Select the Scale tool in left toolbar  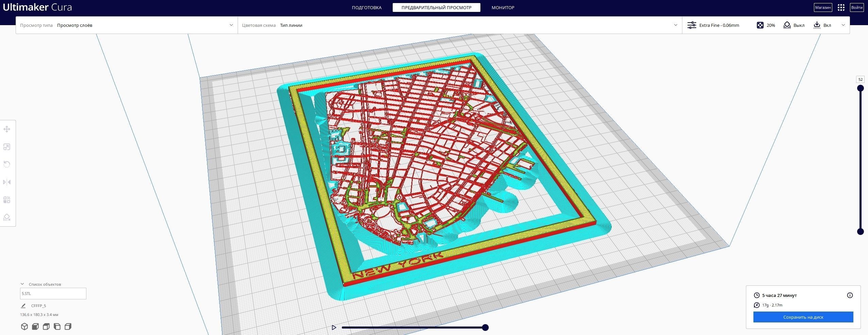pos(7,147)
